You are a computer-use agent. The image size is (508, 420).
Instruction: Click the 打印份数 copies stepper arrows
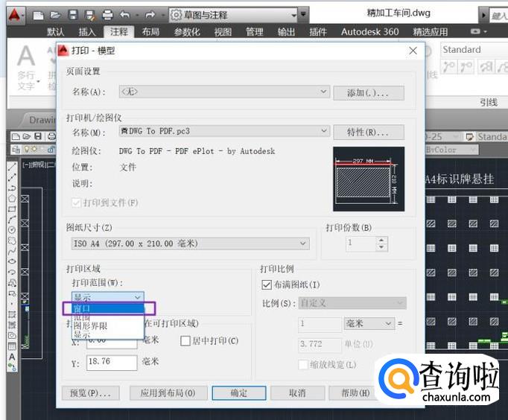(x=381, y=244)
